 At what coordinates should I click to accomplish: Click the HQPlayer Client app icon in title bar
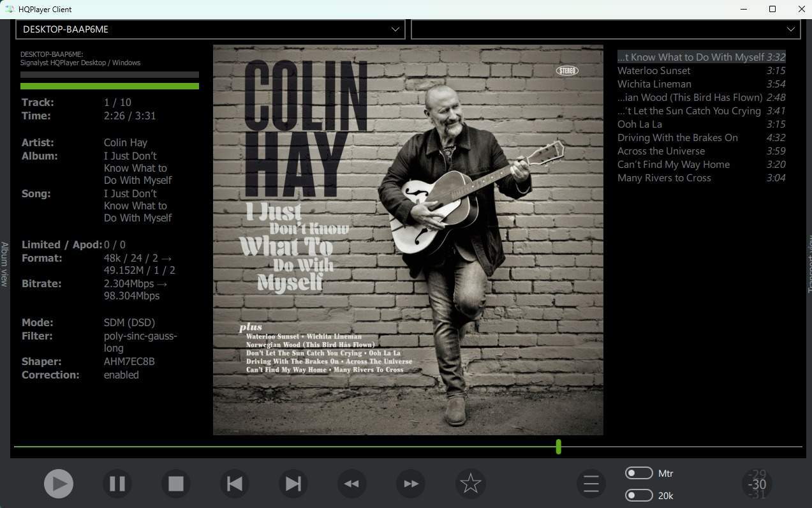(x=10, y=9)
